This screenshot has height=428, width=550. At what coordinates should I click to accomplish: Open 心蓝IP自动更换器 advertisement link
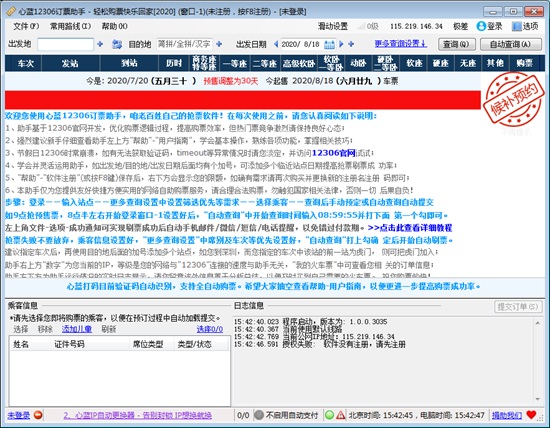138,415
